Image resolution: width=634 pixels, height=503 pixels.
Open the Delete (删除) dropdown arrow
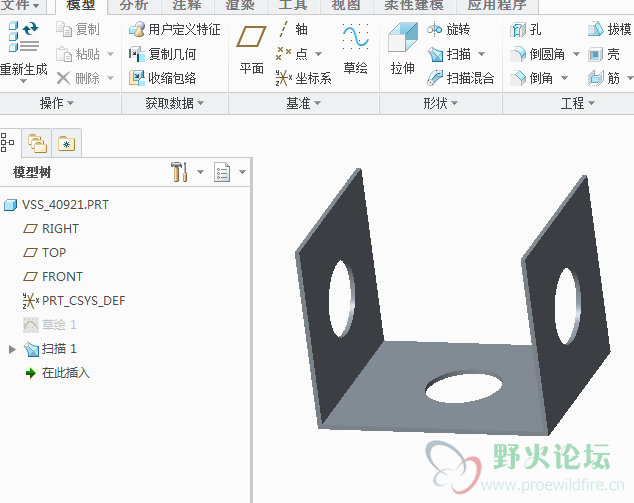point(110,78)
